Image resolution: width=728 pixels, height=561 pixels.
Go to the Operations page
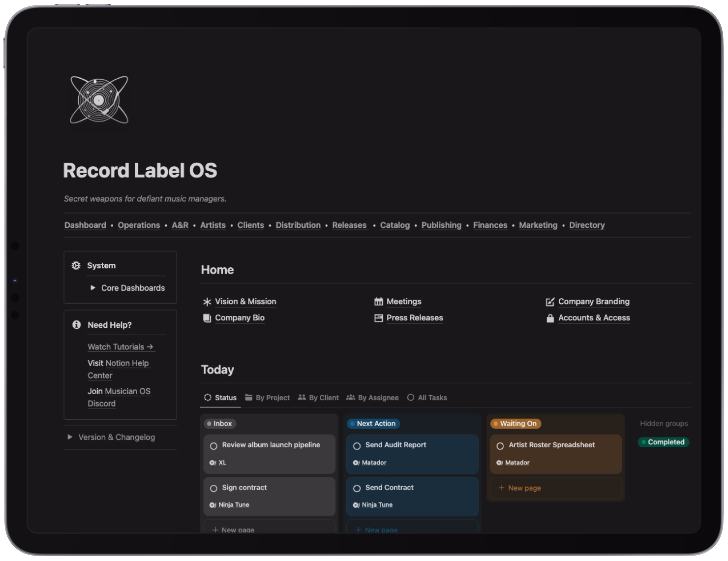tap(139, 225)
